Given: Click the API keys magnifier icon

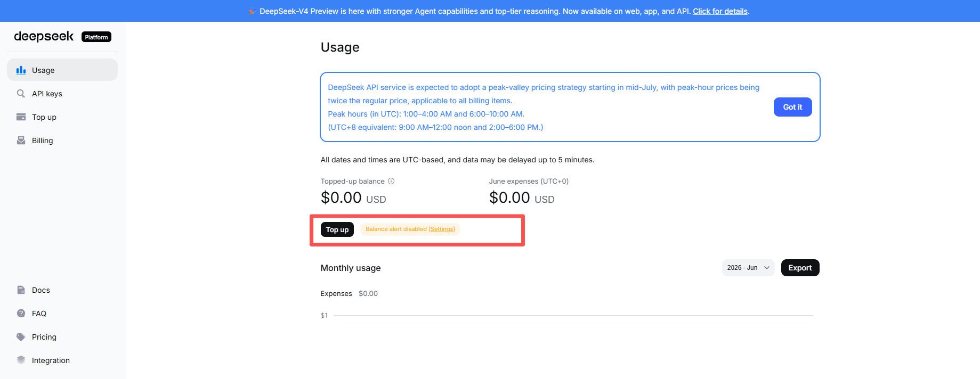Looking at the screenshot, I should [21, 94].
